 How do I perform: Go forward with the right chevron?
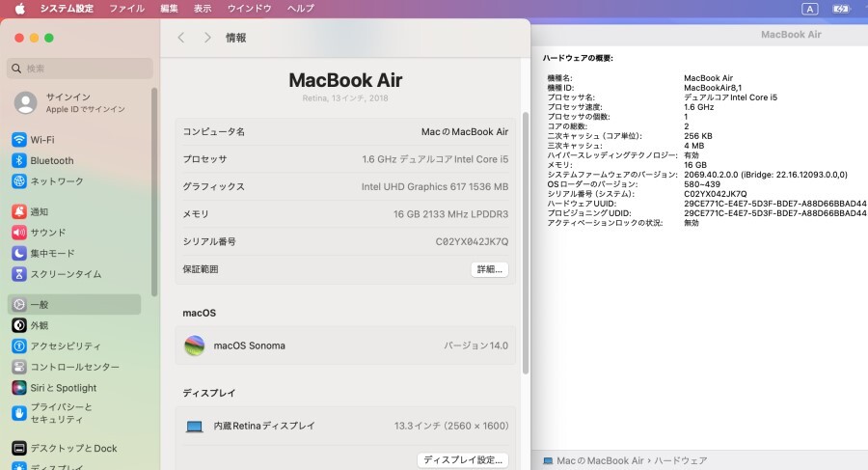coord(207,37)
